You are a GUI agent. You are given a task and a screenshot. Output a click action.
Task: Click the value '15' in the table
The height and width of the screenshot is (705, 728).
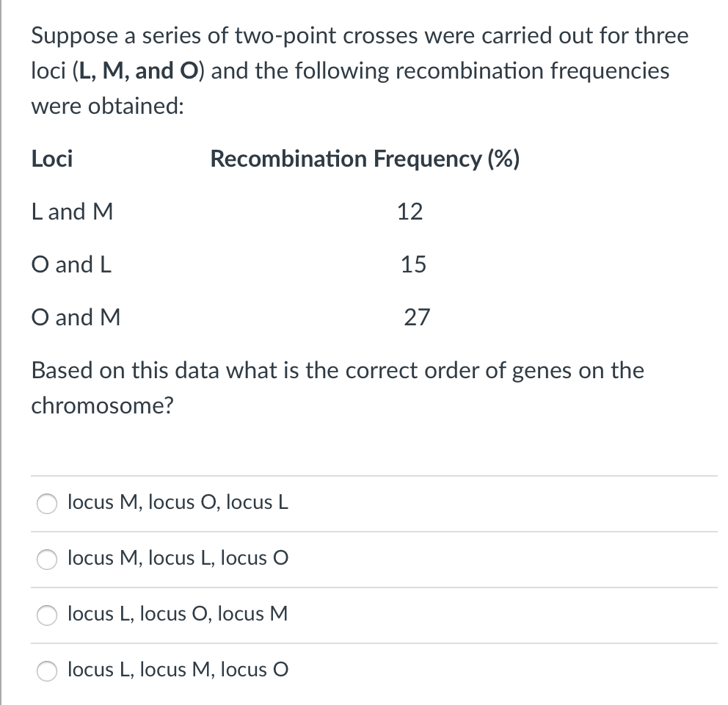click(411, 265)
